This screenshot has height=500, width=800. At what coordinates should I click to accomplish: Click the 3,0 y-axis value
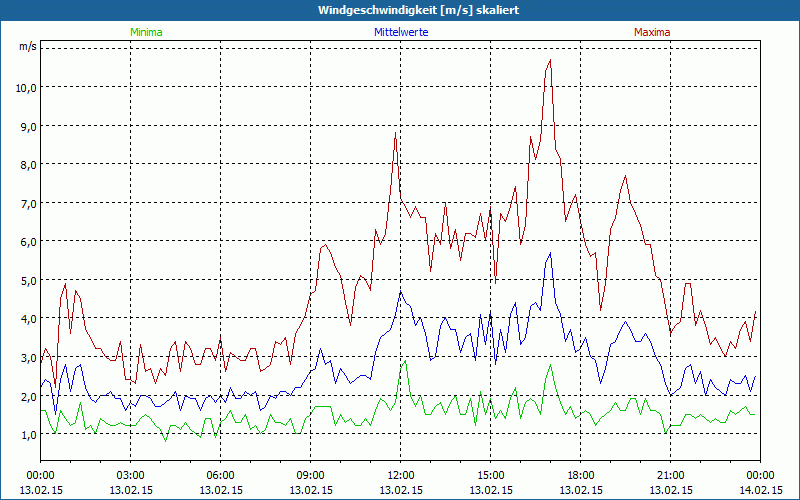tap(29, 358)
